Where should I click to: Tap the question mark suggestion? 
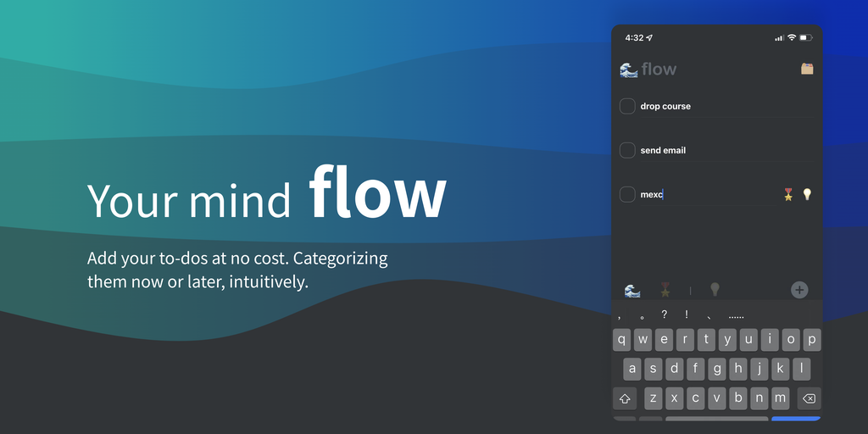(x=665, y=314)
